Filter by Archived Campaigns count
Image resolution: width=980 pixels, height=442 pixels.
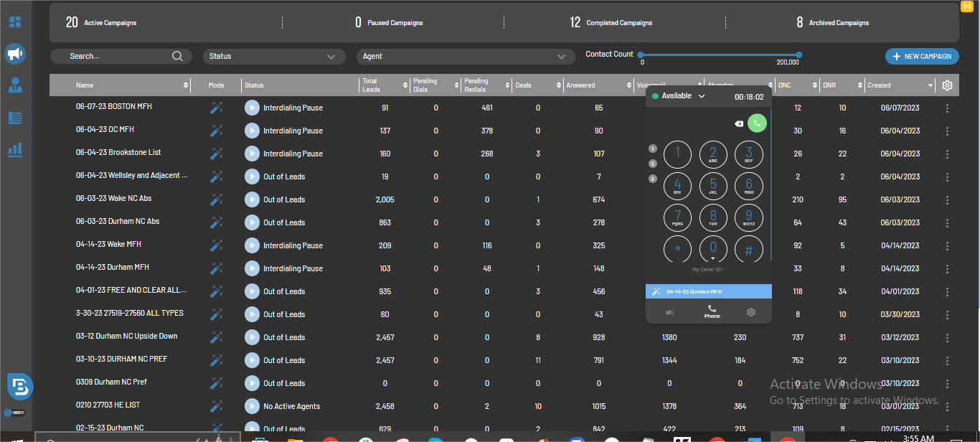[832, 22]
